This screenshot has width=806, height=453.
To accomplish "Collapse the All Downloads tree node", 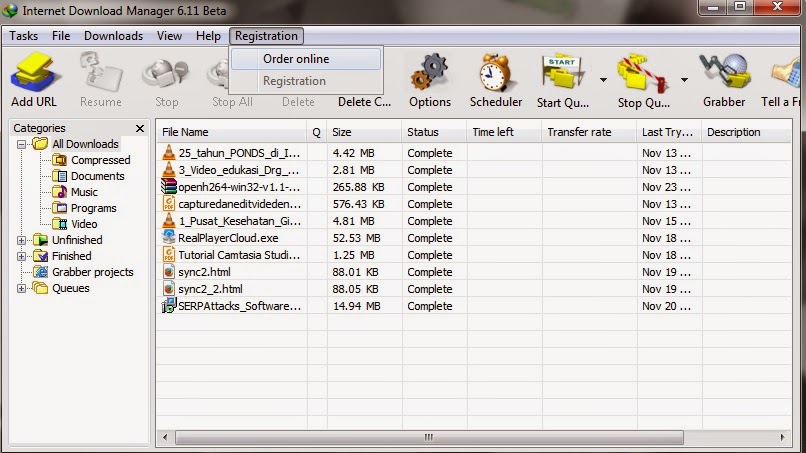I will (21, 144).
